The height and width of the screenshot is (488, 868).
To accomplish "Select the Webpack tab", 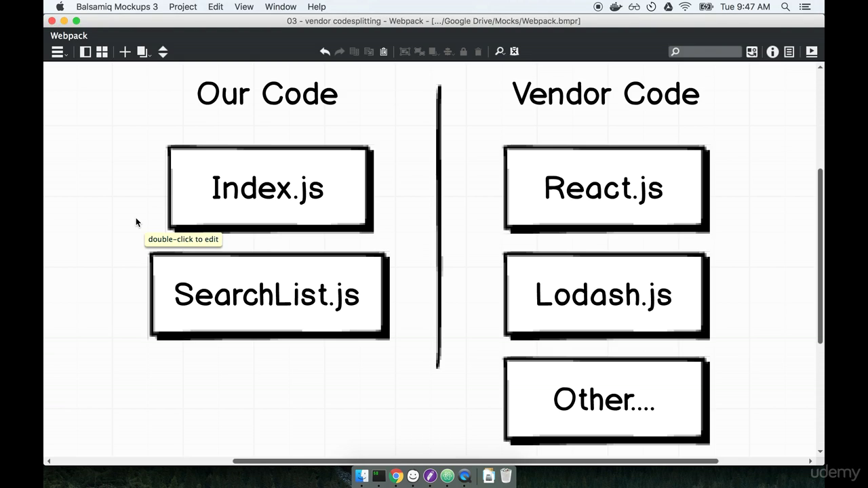I will pos(68,35).
